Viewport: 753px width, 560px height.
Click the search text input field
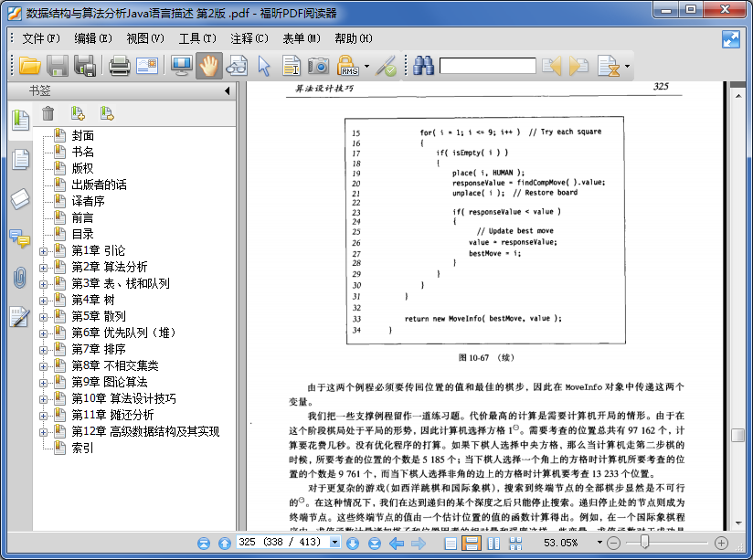coord(487,65)
